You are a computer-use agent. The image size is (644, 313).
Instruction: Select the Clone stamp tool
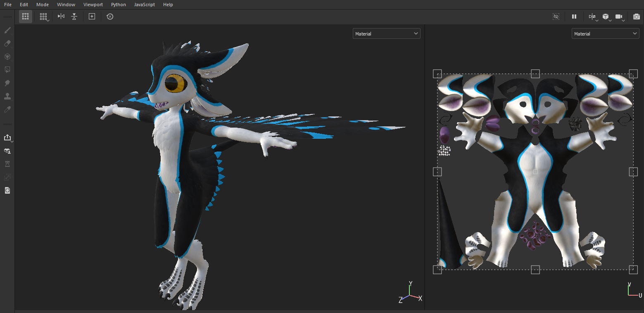(x=7, y=96)
